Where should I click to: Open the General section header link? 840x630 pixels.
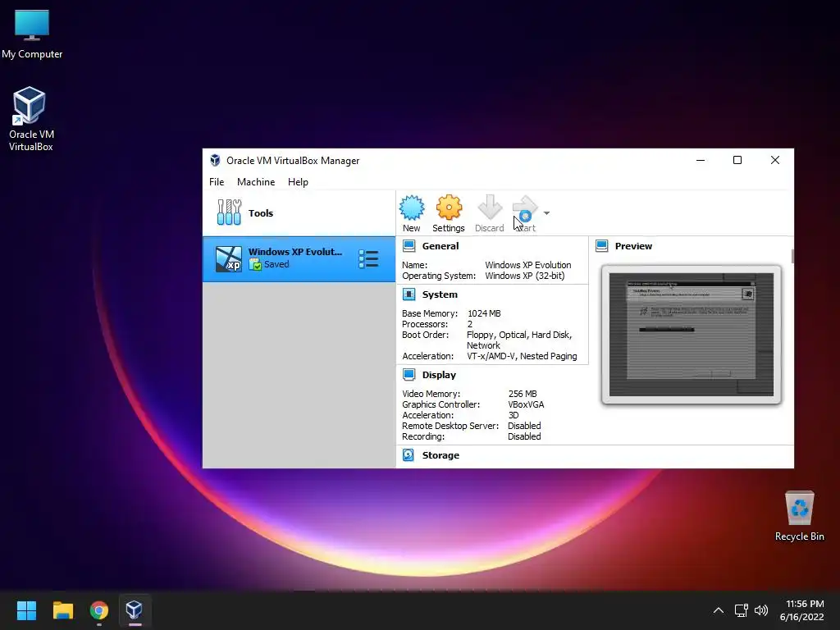pos(441,246)
